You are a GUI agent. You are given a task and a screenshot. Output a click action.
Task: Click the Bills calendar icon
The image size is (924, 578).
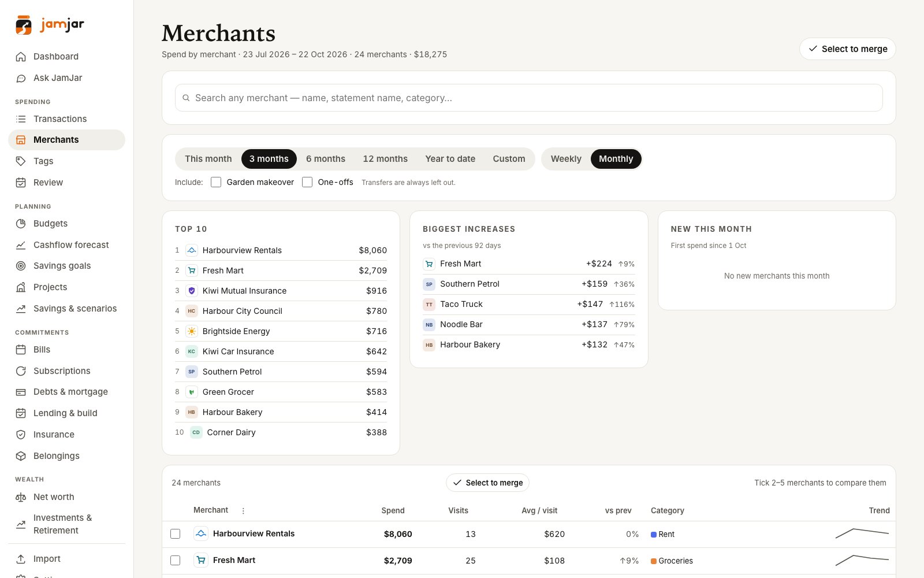[21, 350]
